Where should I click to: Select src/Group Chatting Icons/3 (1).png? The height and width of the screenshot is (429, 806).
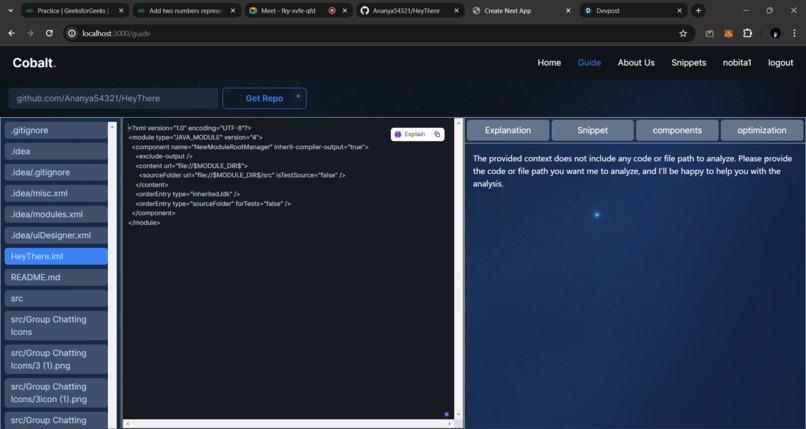pyautogui.click(x=56, y=359)
